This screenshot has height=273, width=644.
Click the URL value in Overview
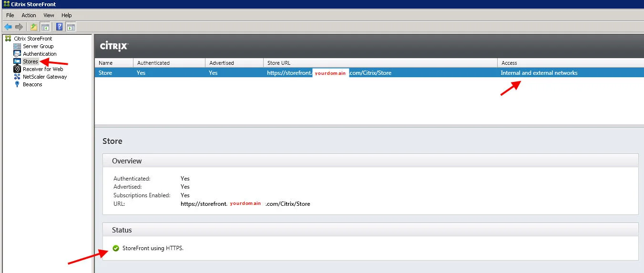[245, 204]
